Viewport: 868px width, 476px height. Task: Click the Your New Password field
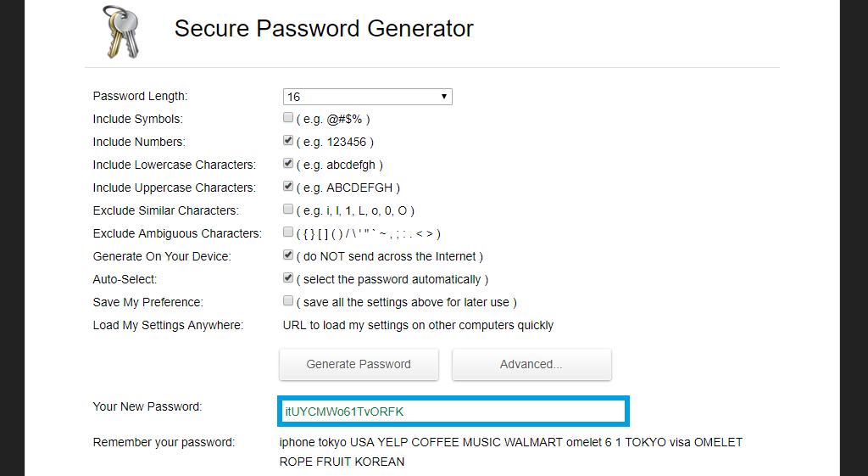(453, 412)
